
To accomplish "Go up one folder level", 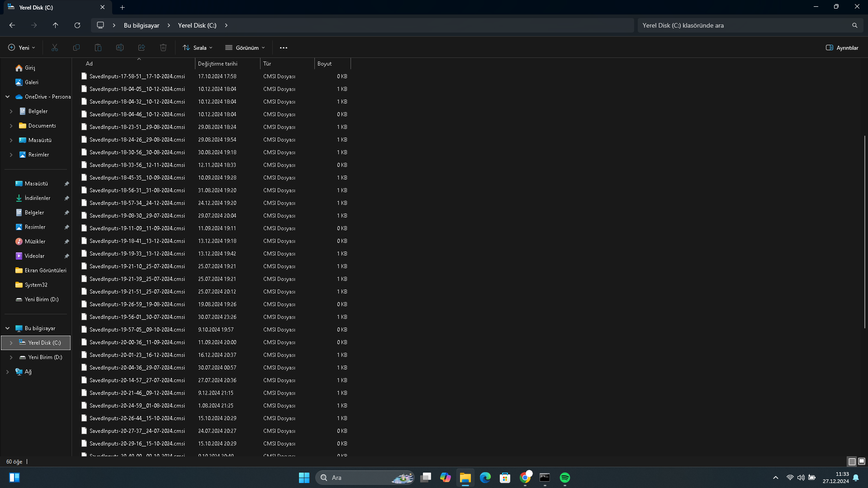I will point(56,25).
